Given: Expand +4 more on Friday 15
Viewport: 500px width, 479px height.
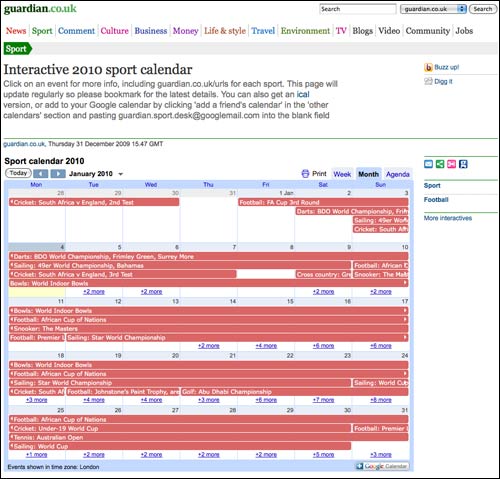Looking at the screenshot, I should 266,346.
